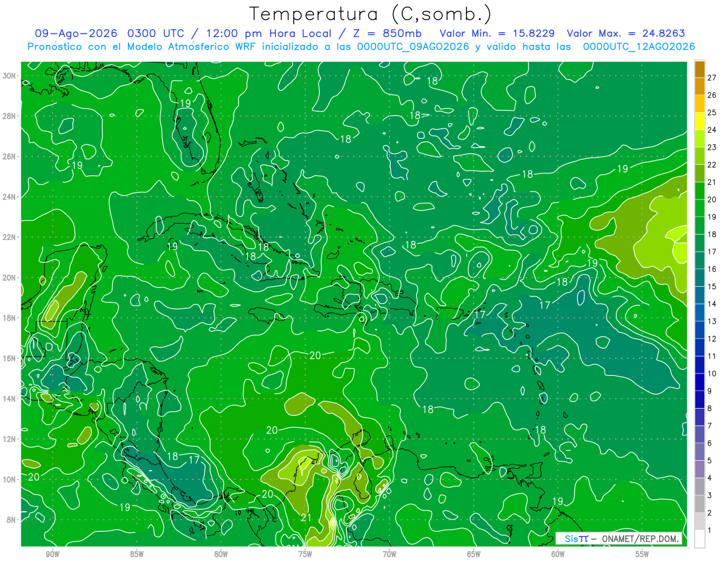
Task: Click color scale label 9
Action: [x=709, y=390]
